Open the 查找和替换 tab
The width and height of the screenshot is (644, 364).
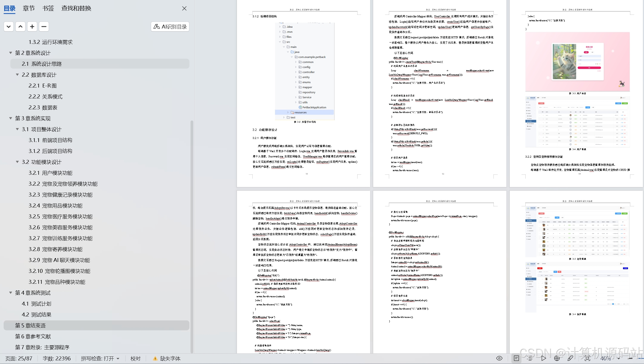(x=76, y=8)
